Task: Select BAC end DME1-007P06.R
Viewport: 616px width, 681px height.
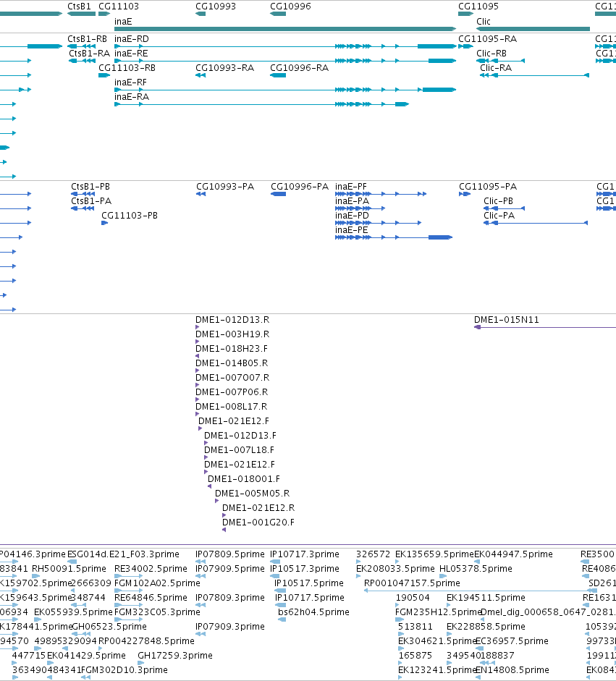Action: click(x=197, y=399)
